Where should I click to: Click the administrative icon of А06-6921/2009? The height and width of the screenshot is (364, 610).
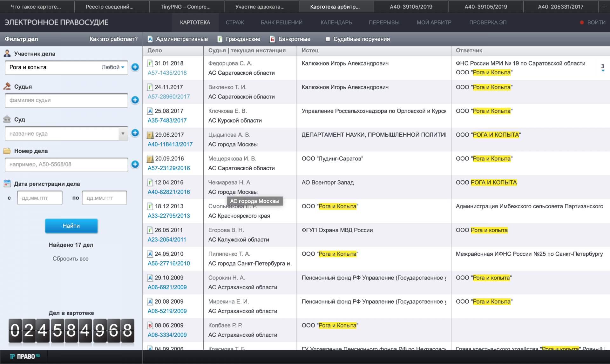point(150,278)
